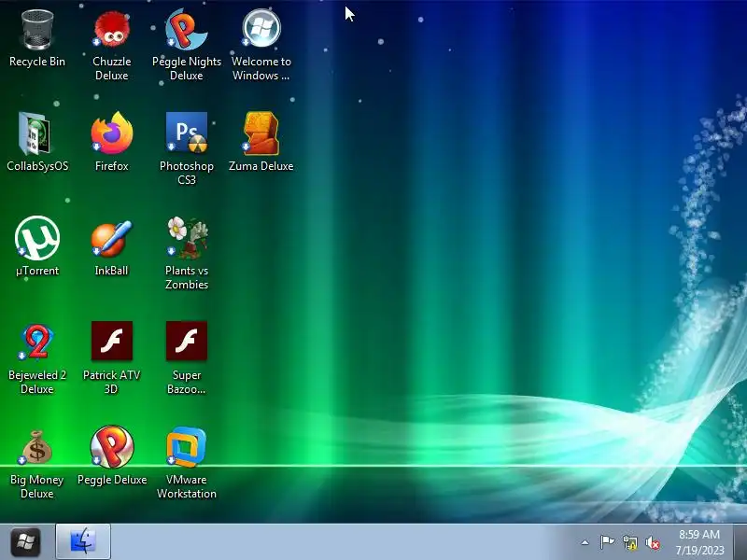Select the Chuzzle Deluxe desktop icon
747x560 pixels.
coord(111,30)
